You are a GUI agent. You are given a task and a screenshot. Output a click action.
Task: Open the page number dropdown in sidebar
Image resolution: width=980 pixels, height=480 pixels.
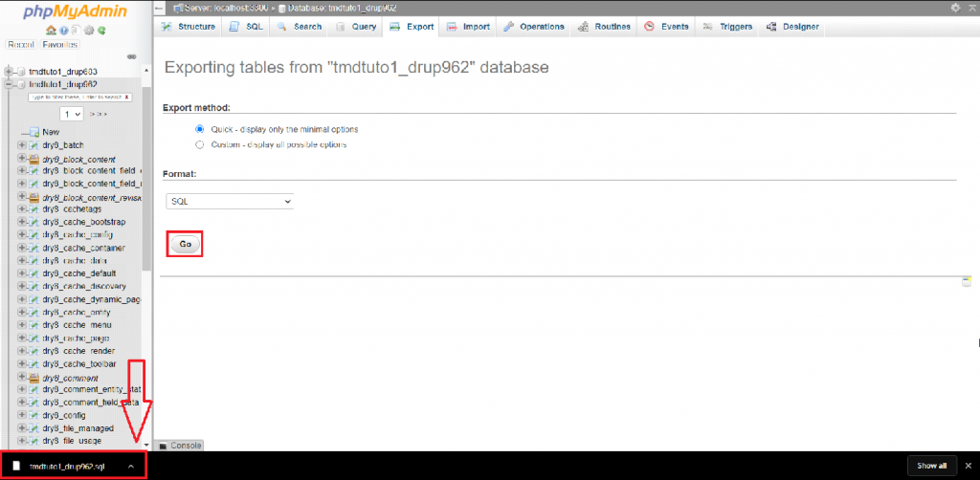(x=72, y=114)
